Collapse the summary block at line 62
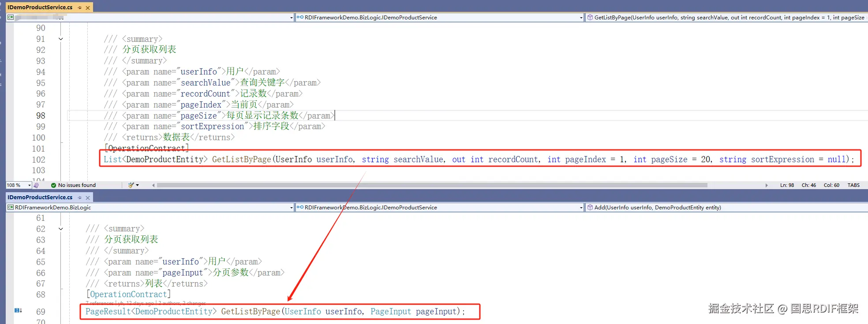Image resolution: width=868 pixels, height=324 pixels. pos(61,229)
